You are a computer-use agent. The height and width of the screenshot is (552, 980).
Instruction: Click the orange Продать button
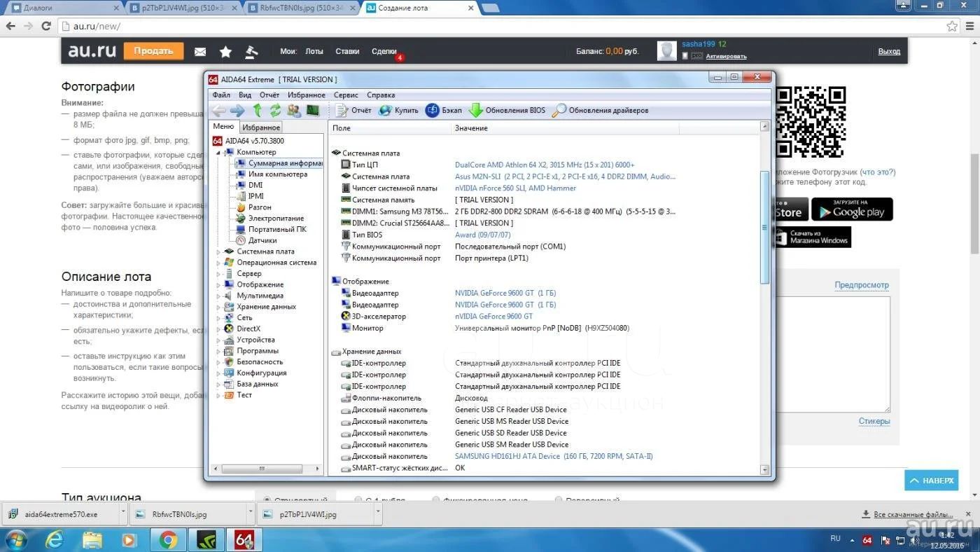[154, 51]
